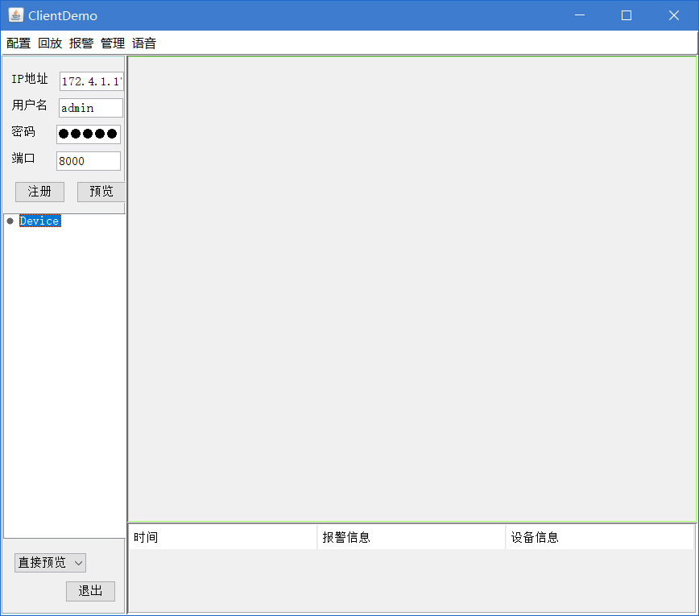Screen dimensions: 699x616
Task: Click the video preview panel
Action: [x=412, y=289]
